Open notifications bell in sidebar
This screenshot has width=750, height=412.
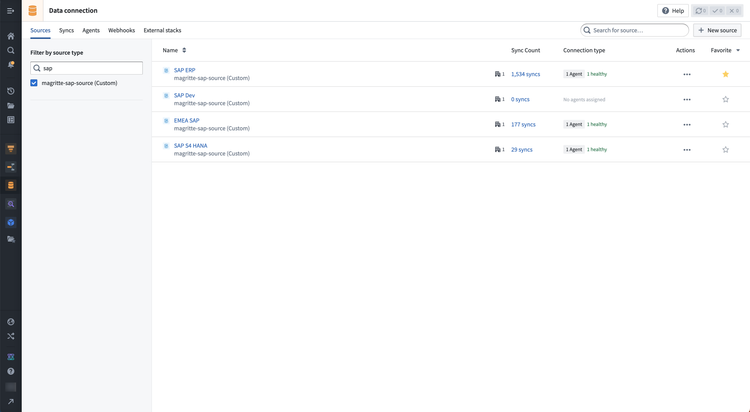tap(11, 65)
